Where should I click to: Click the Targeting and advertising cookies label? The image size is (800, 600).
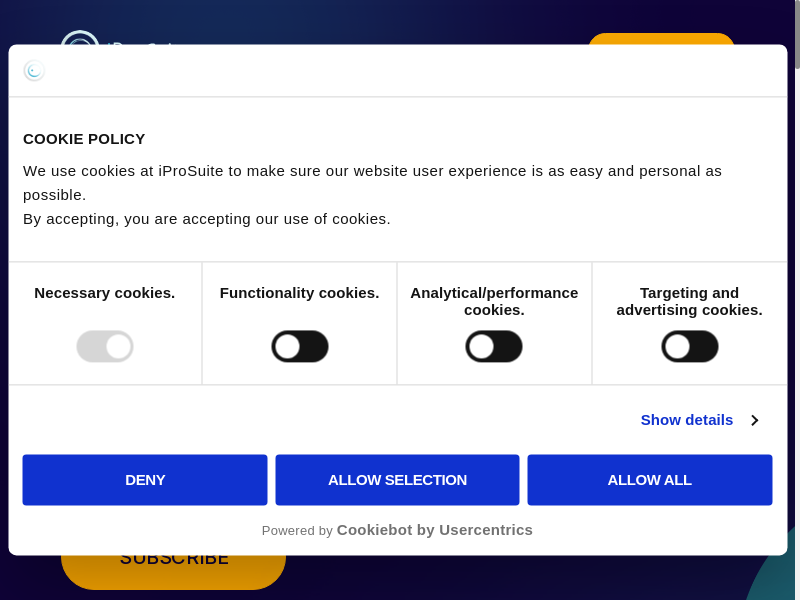[690, 301]
